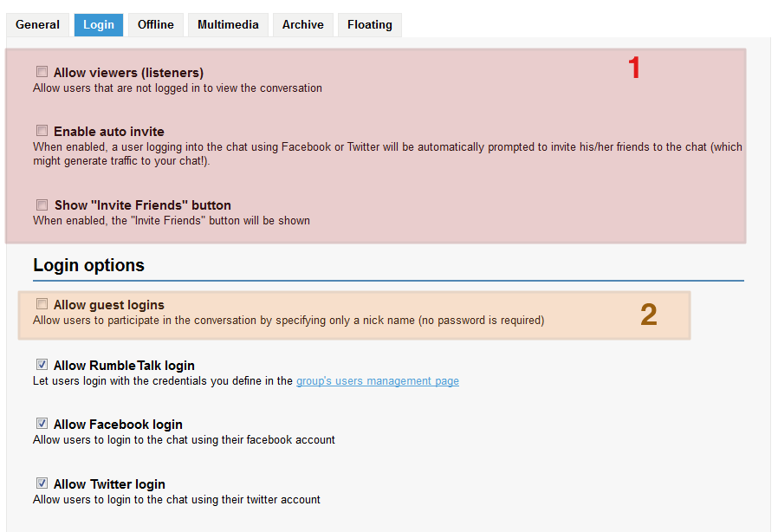Untick the Allow Twitter login checkbox
778x532 pixels.
(x=42, y=483)
